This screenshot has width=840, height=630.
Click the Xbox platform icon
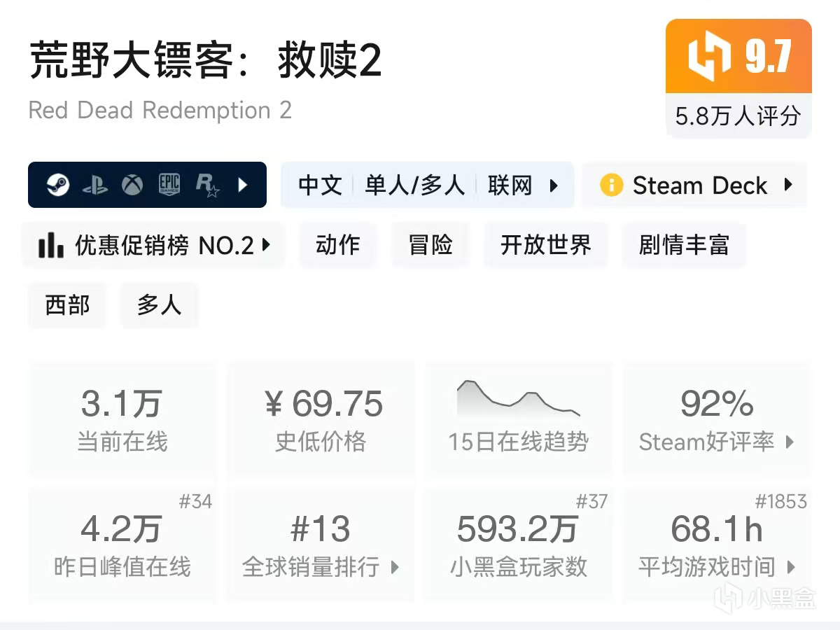pos(132,185)
